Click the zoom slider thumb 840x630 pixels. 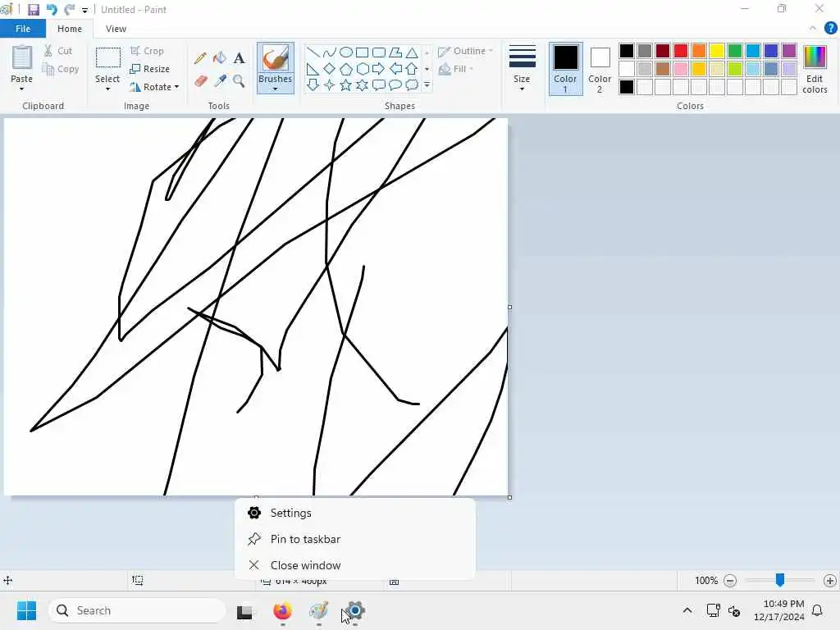[780, 580]
